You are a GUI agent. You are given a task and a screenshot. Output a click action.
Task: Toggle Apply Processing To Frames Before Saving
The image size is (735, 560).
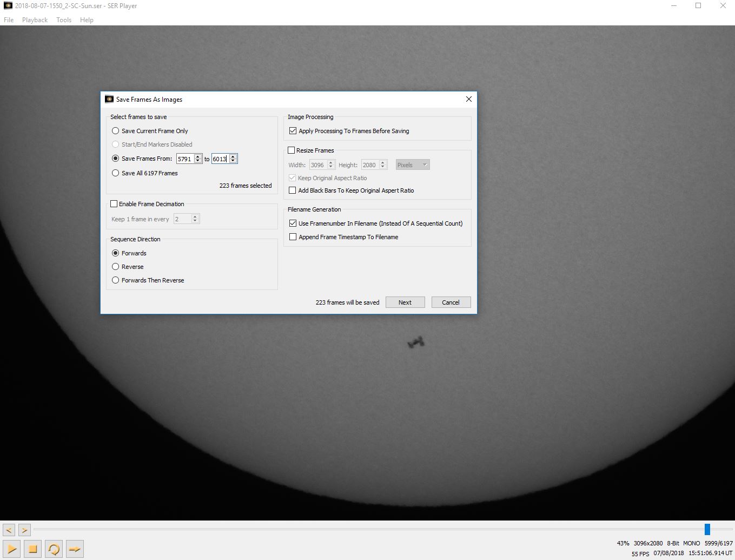coord(349,131)
